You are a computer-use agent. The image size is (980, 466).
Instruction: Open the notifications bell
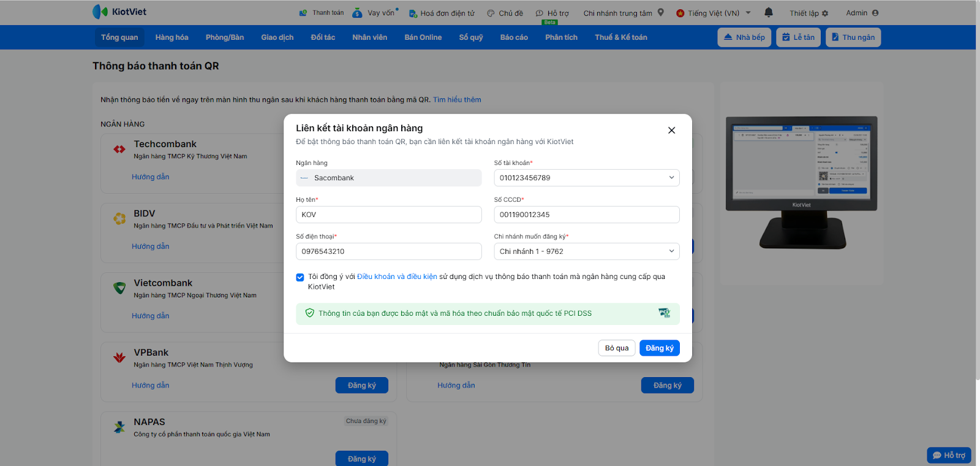(x=769, y=12)
